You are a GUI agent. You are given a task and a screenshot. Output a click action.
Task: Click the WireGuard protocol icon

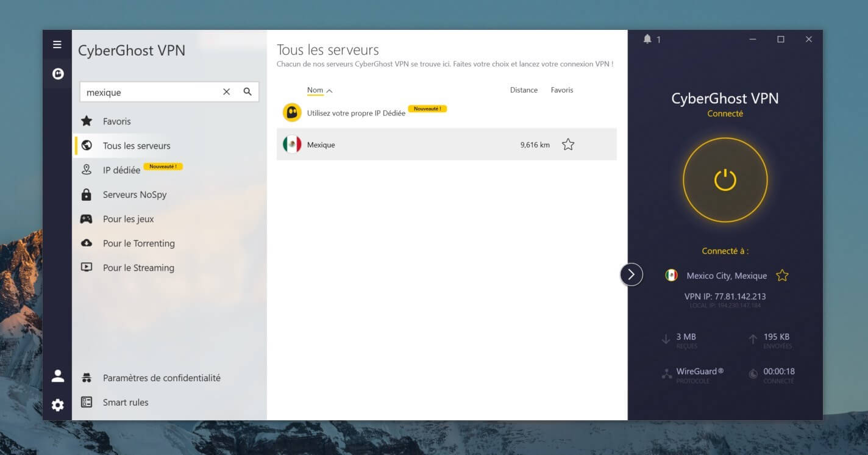666,374
